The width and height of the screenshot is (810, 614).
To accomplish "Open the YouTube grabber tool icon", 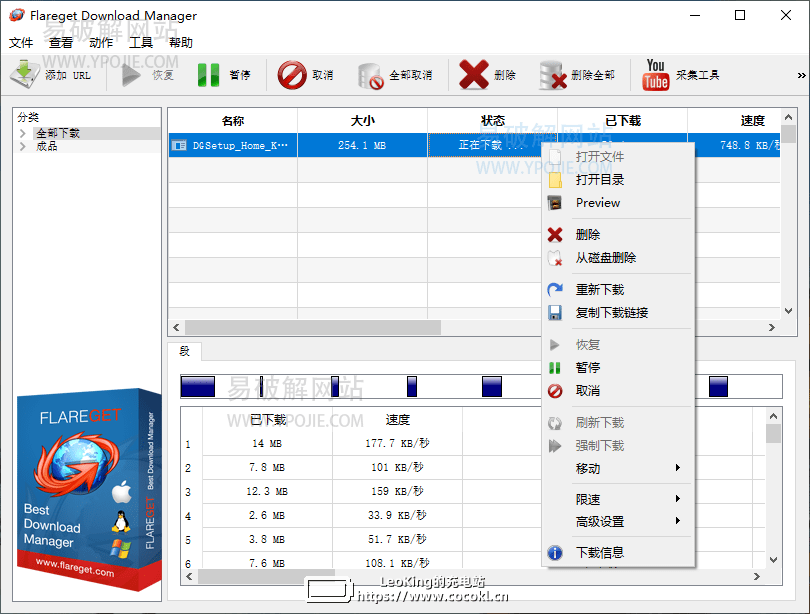I will point(656,75).
